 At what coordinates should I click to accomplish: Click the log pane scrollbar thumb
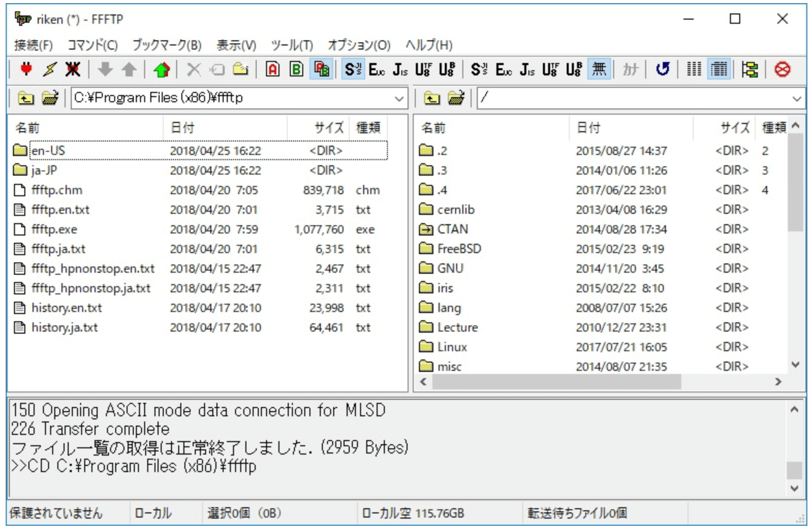pyautogui.click(x=794, y=470)
